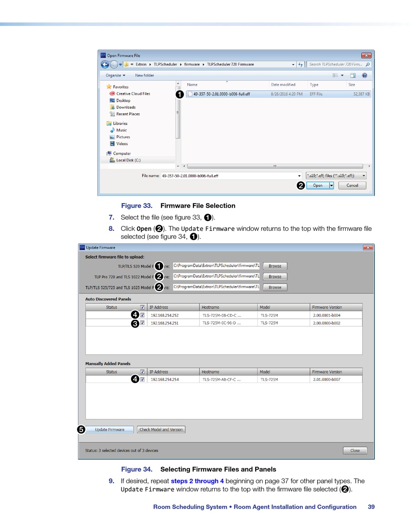
Task: Open the Organize menu
Action: click(115, 75)
